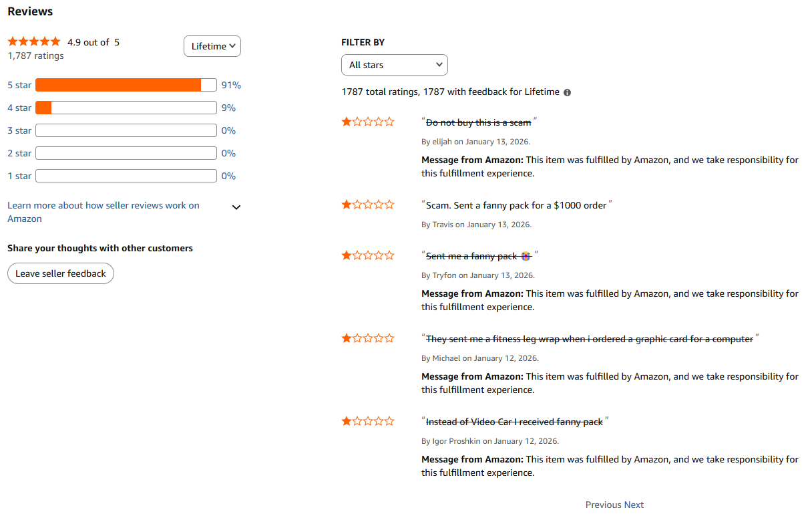
Task: Click the 1 star rating link
Action: (x=19, y=176)
